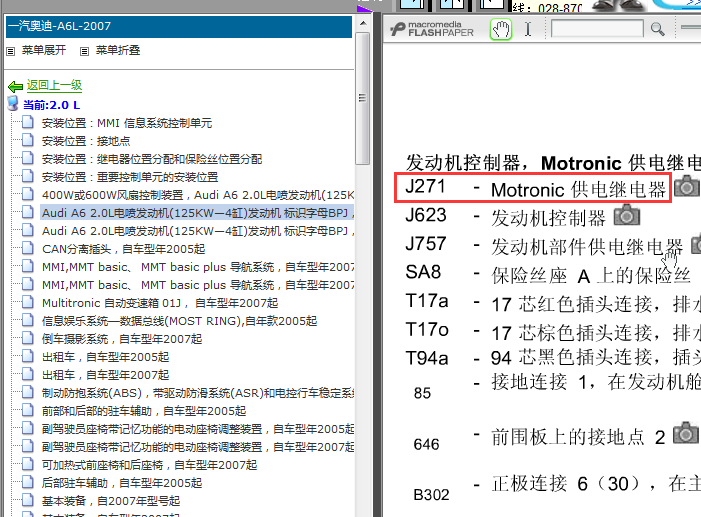Open CAN分离插头，自车型年2005起
This screenshot has height=517, width=701.
[x=123, y=249]
